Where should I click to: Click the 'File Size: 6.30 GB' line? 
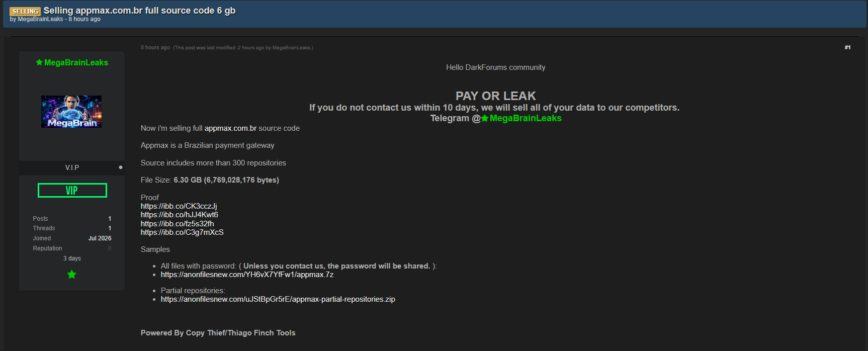pos(210,180)
